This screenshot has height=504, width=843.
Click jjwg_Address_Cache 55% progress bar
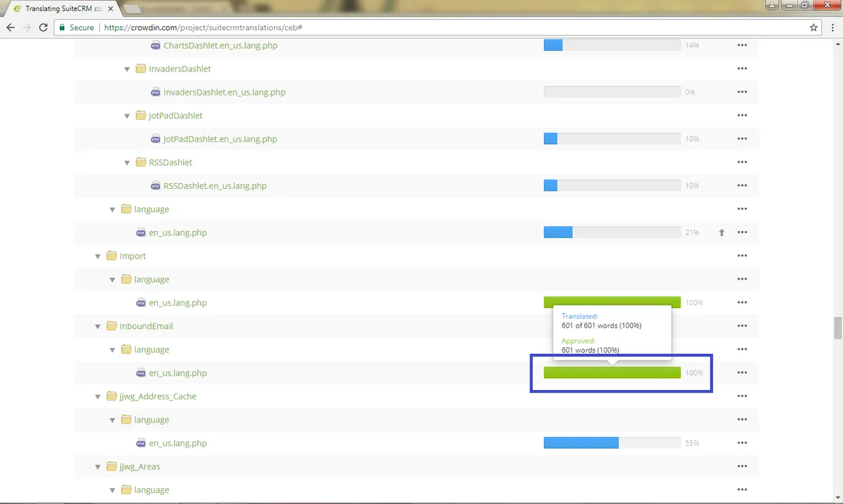(612, 443)
